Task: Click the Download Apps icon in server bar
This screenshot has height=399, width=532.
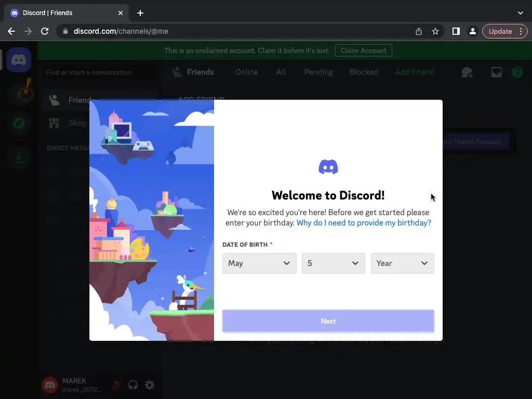Action: [19, 157]
